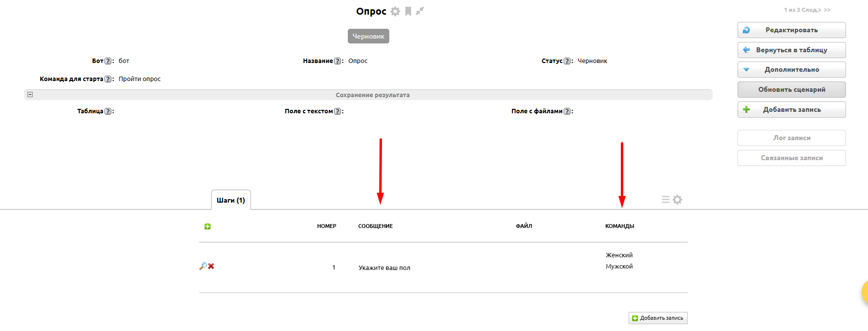868x331 pixels.
Task: Click the Название field value Опрос
Action: click(x=358, y=61)
